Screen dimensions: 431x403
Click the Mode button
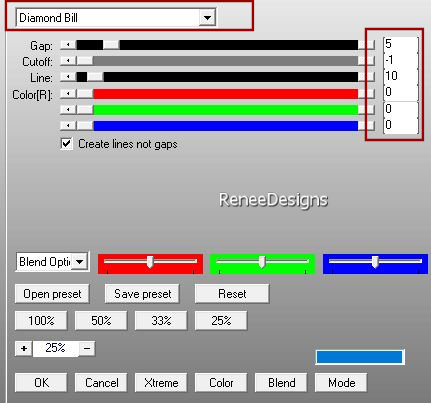[x=341, y=383]
